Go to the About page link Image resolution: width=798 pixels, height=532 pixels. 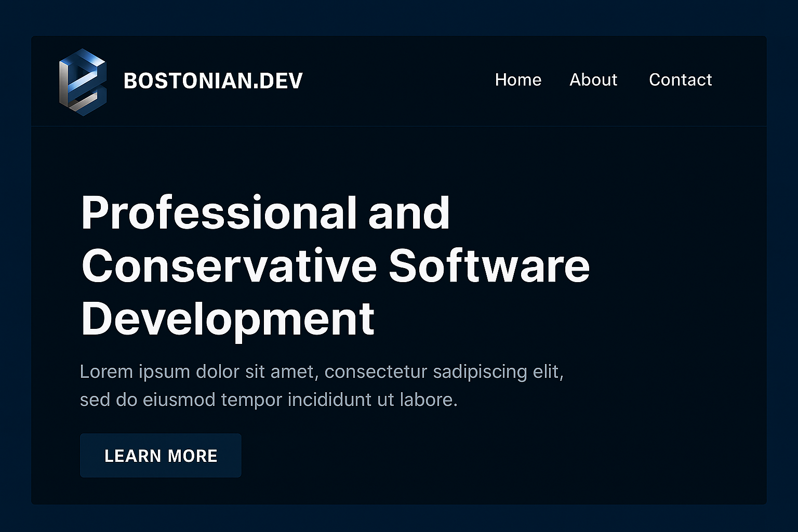pos(593,79)
